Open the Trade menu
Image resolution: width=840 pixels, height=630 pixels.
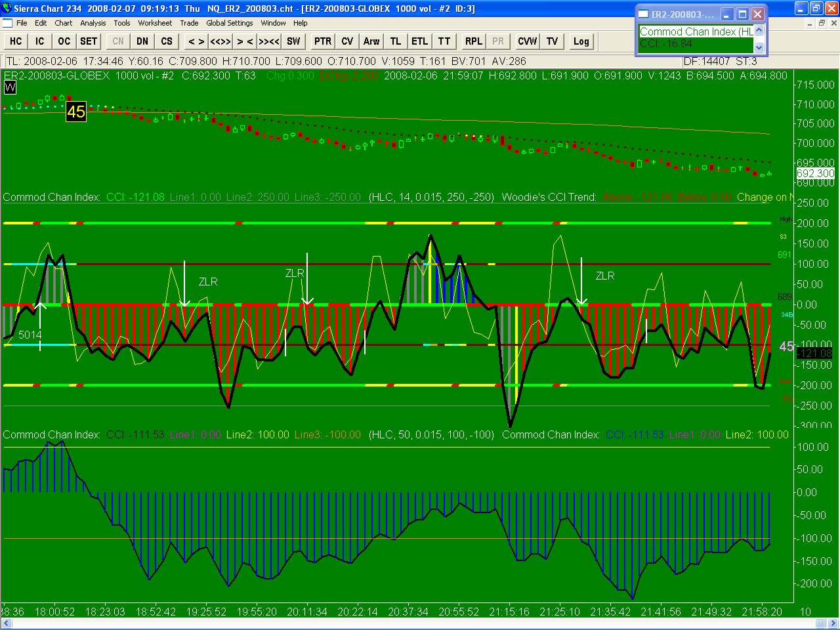(x=189, y=23)
